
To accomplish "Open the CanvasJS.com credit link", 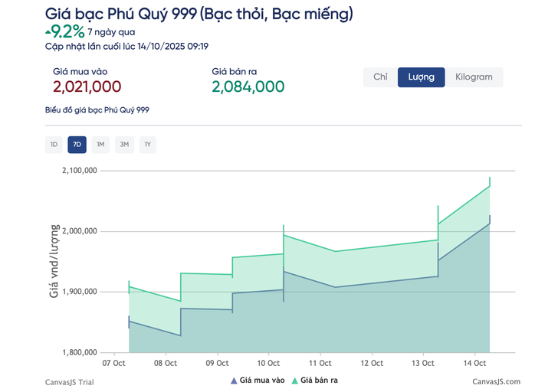I will 496,381.
